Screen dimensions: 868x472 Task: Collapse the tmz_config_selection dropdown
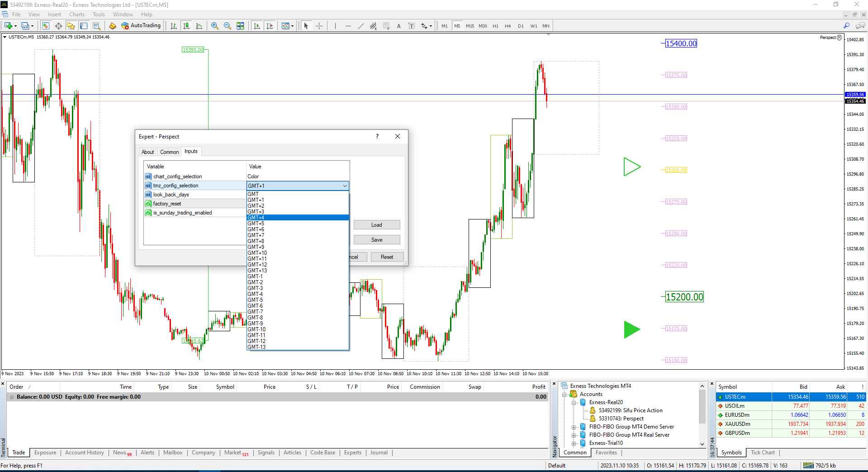(345, 186)
